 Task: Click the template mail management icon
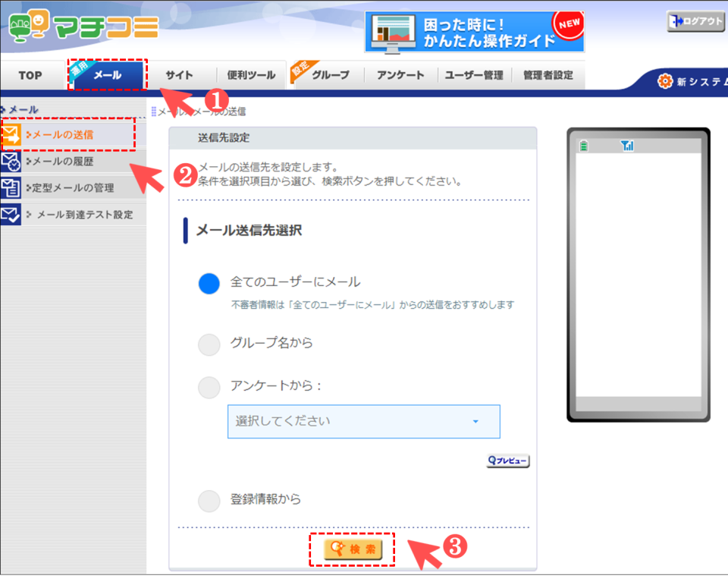tap(11, 188)
